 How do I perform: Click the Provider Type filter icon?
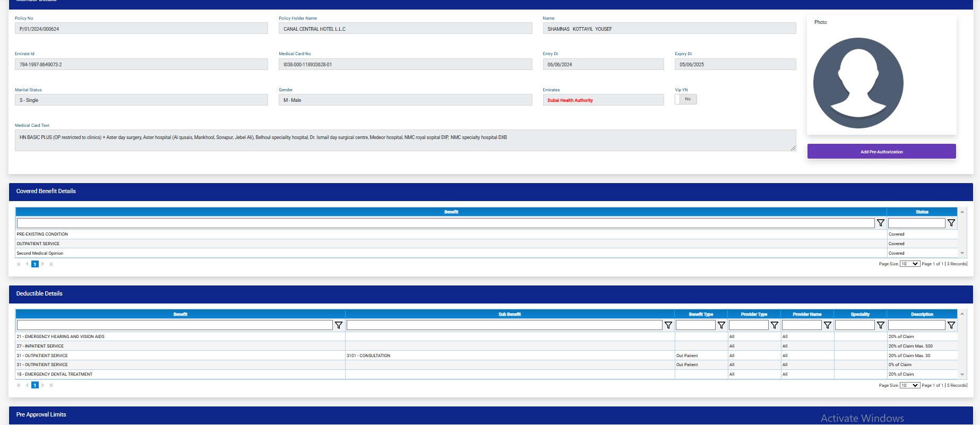[775, 325]
